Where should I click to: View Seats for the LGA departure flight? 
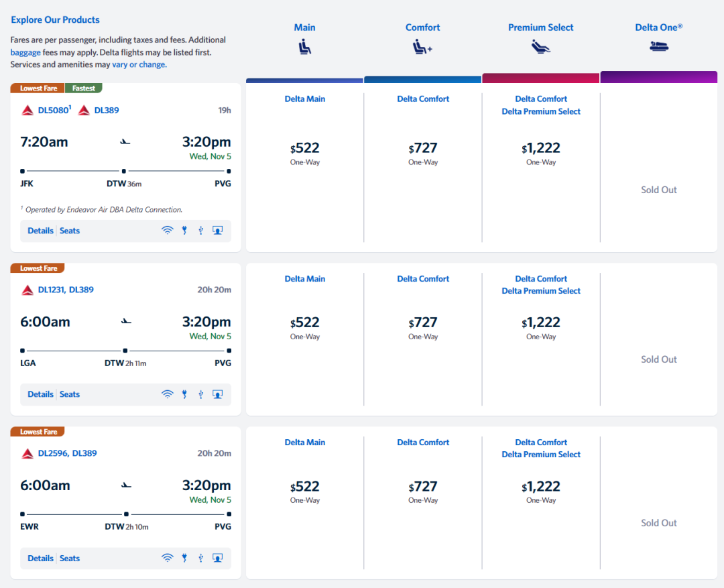pyautogui.click(x=70, y=394)
